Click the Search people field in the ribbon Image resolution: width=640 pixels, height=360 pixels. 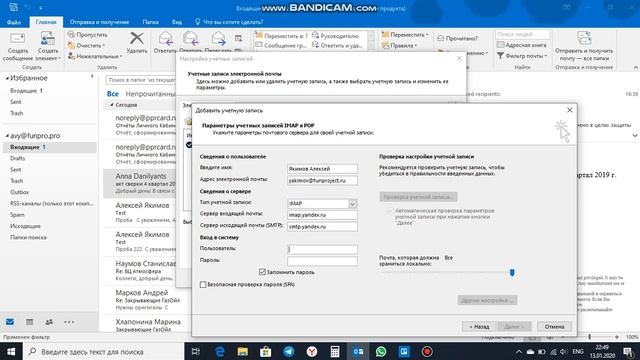[522, 34]
